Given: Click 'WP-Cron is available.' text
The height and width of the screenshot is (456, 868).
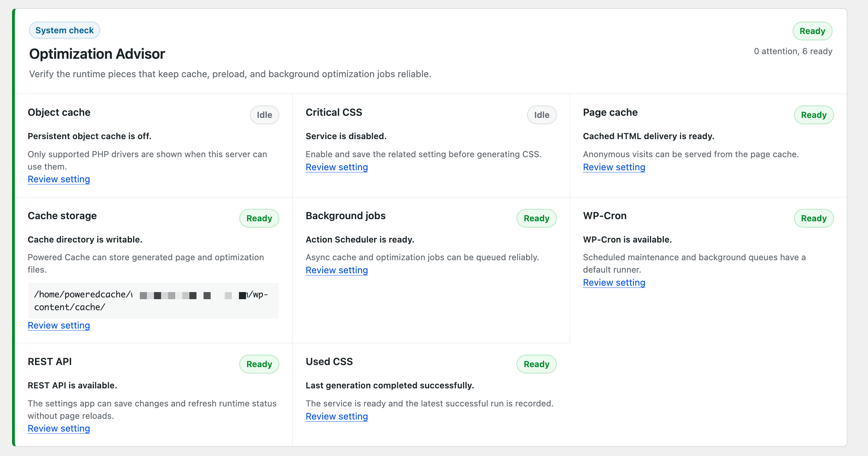Looking at the screenshot, I should [627, 240].
